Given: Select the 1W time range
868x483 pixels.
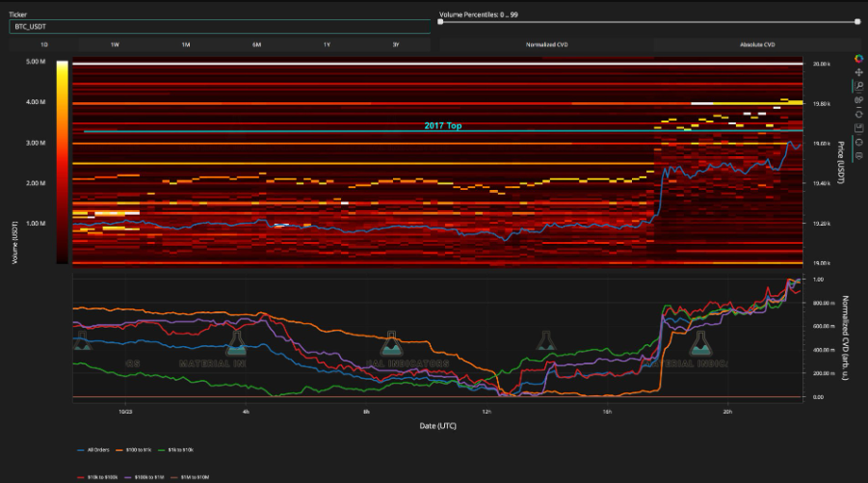Looking at the screenshot, I should pyautogui.click(x=115, y=45).
